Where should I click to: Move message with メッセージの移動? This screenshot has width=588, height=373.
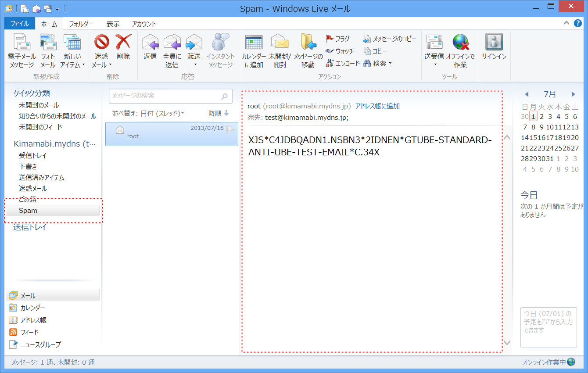[x=308, y=52]
